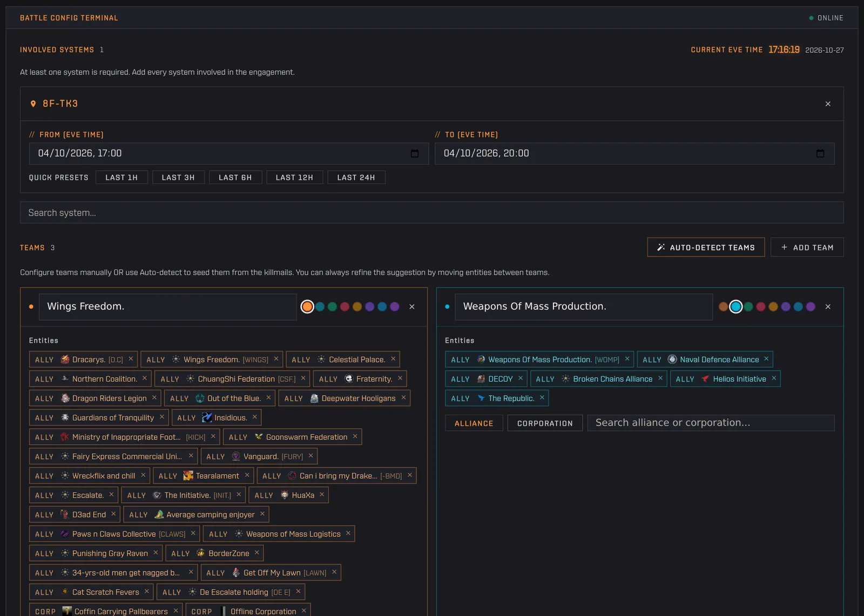Viewport: 864px width, 616px height.
Task: Click the Insidious. alliance logo
Action: point(207,417)
